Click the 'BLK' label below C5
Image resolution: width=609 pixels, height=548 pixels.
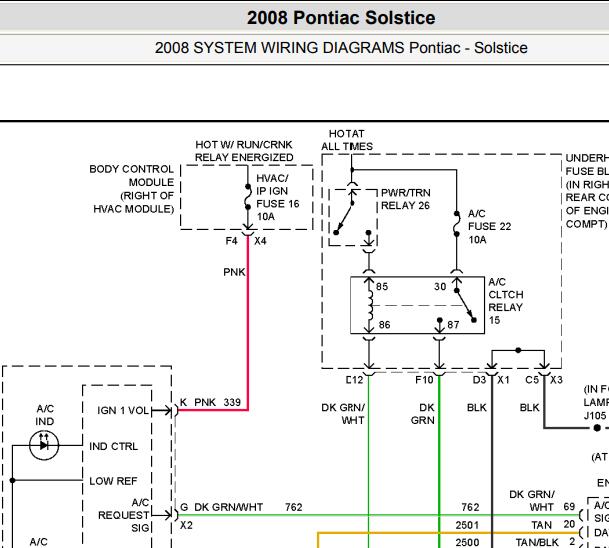(x=530, y=408)
